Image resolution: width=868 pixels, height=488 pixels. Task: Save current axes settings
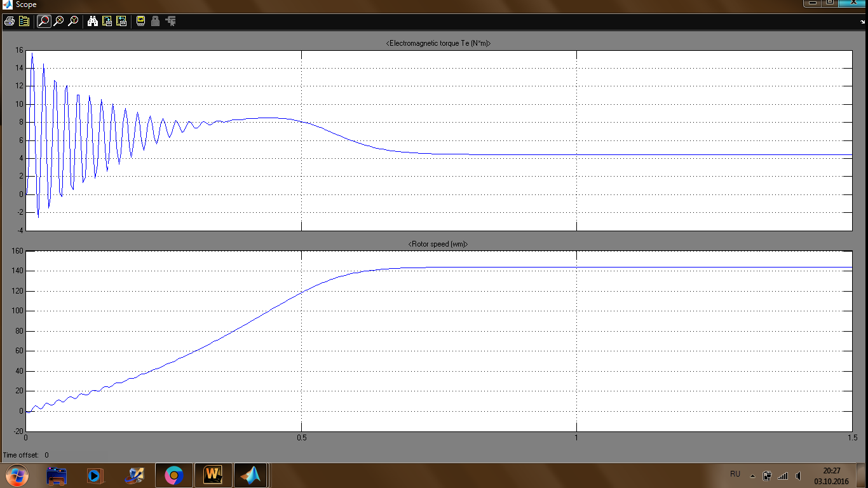pos(107,21)
